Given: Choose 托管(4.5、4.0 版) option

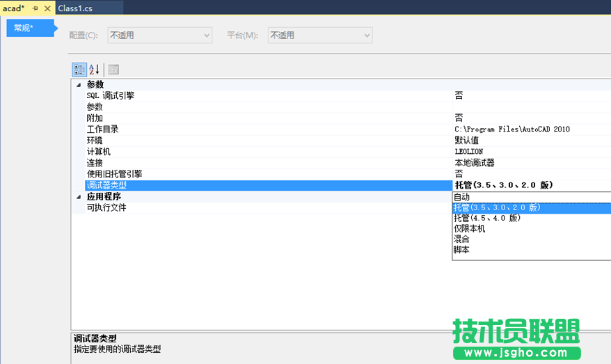Looking at the screenshot, I should coord(532,219).
